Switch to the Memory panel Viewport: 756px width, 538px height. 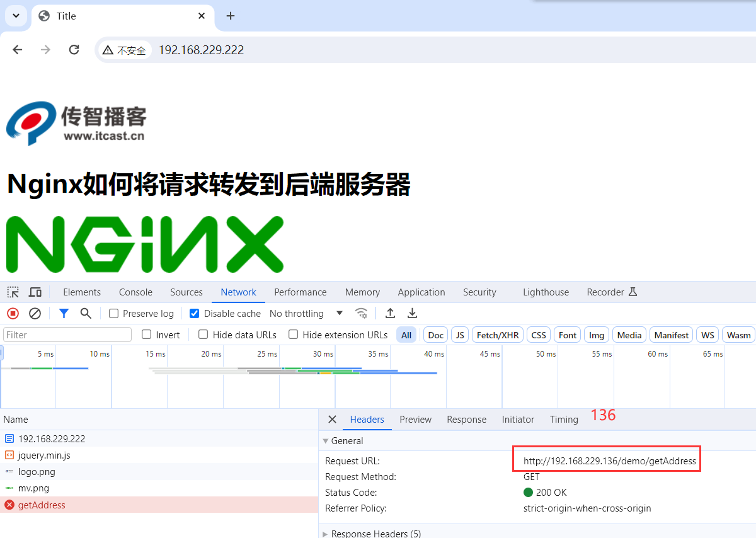tap(362, 292)
